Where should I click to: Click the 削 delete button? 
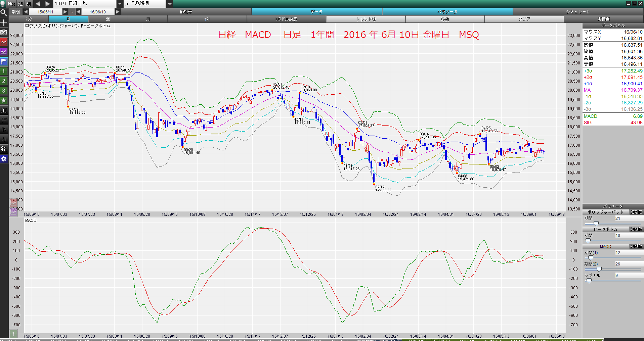click(x=28, y=4)
